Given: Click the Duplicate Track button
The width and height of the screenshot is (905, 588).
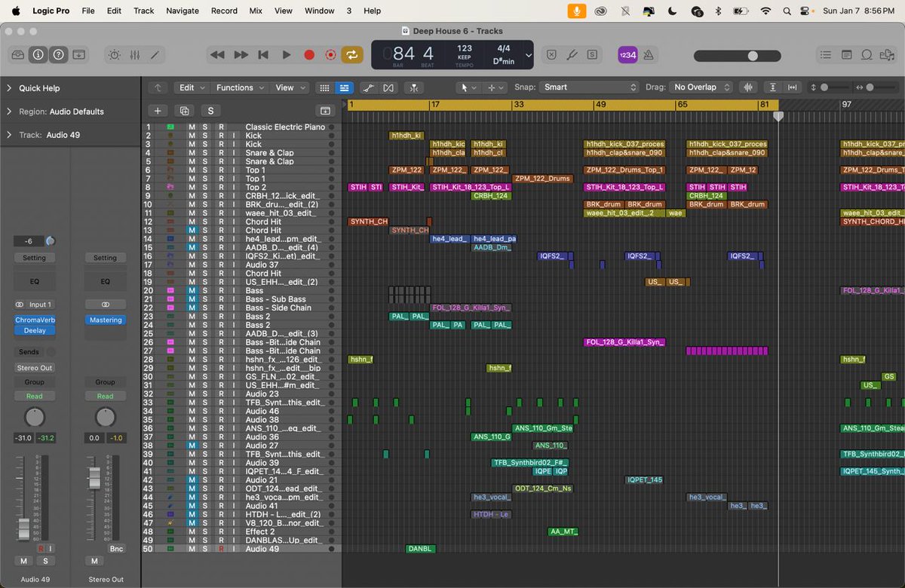Looking at the screenshot, I should point(183,111).
